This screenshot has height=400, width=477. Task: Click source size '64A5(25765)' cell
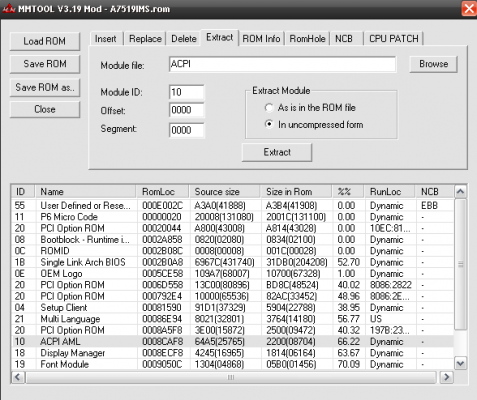click(x=220, y=342)
